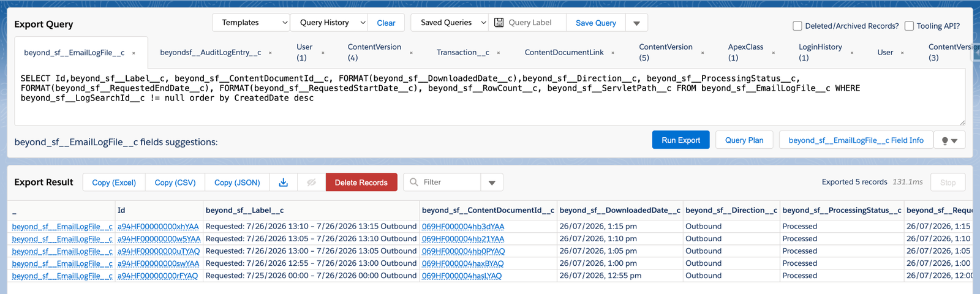Close the beyondsf__AuditLogEntry__c query tab
The image size is (980, 294).
(x=270, y=53)
